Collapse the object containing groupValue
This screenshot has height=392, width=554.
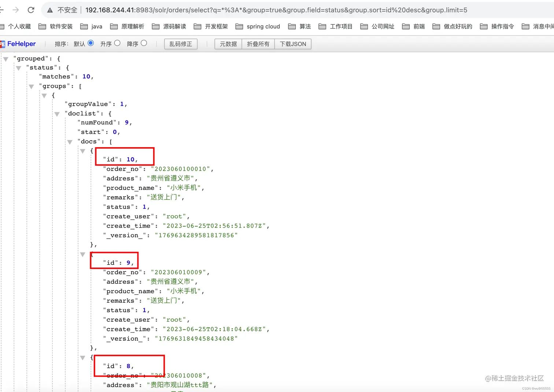(44, 96)
